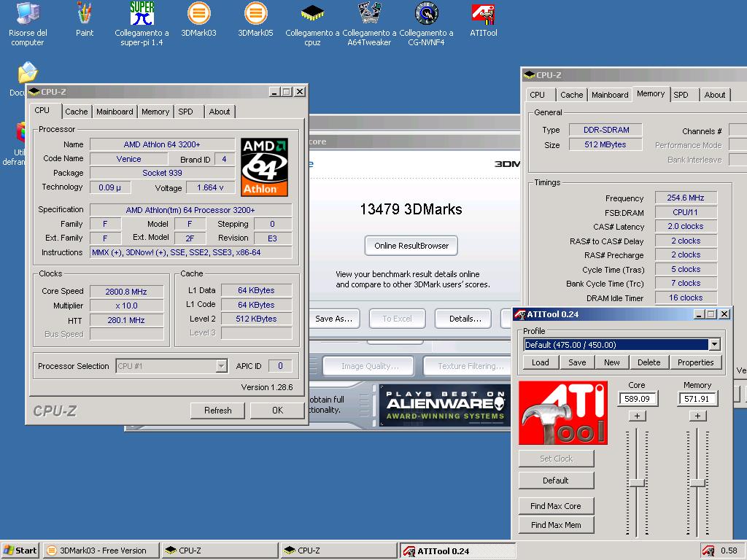Screen dimensions: 747x560
Task: Select SPD tab in the CPU-Z processor window
Action: tap(186, 112)
